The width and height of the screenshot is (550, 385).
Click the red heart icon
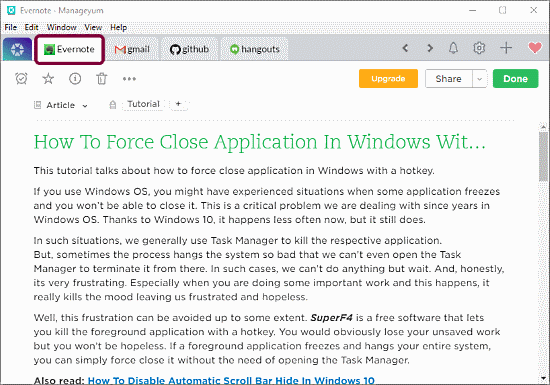click(535, 48)
